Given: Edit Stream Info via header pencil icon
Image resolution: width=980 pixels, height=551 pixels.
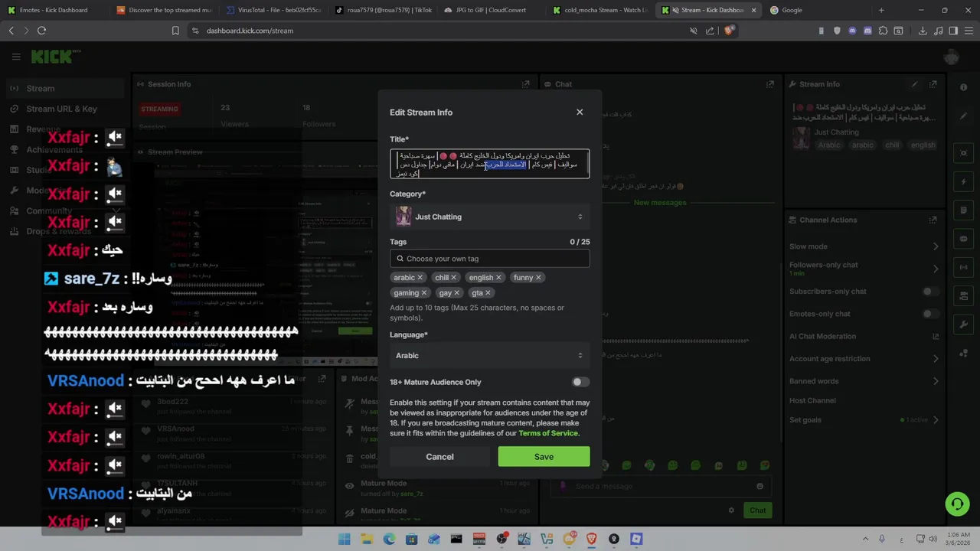Looking at the screenshot, I should (x=914, y=84).
